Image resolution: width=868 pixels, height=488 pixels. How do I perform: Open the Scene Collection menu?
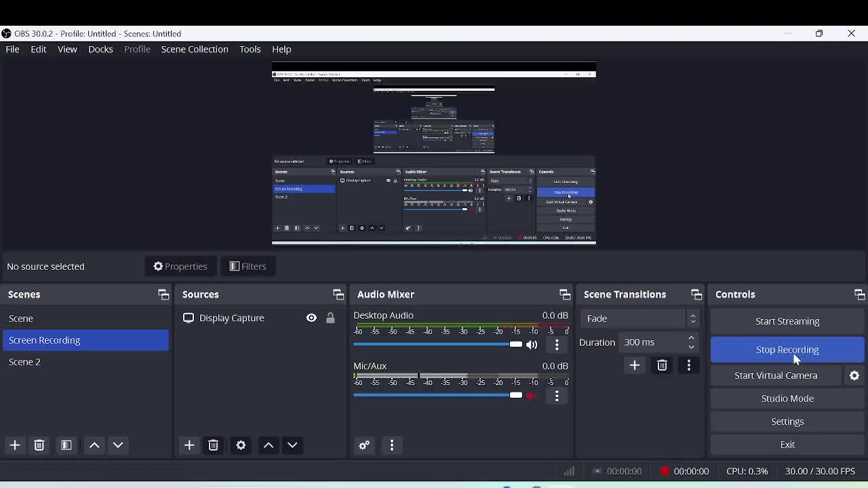point(195,49)
